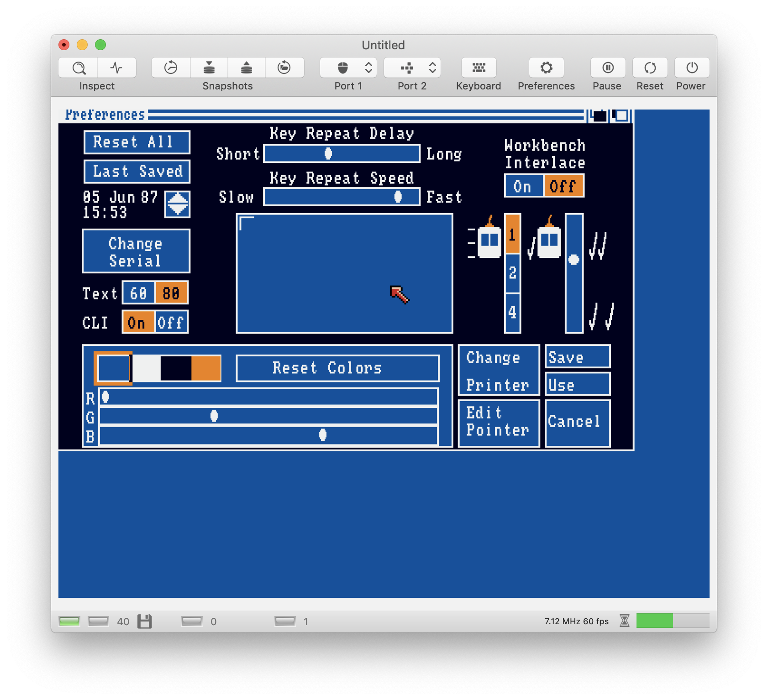
Task: Click the drive LED next to 40
Action: (x=98, y=621)
